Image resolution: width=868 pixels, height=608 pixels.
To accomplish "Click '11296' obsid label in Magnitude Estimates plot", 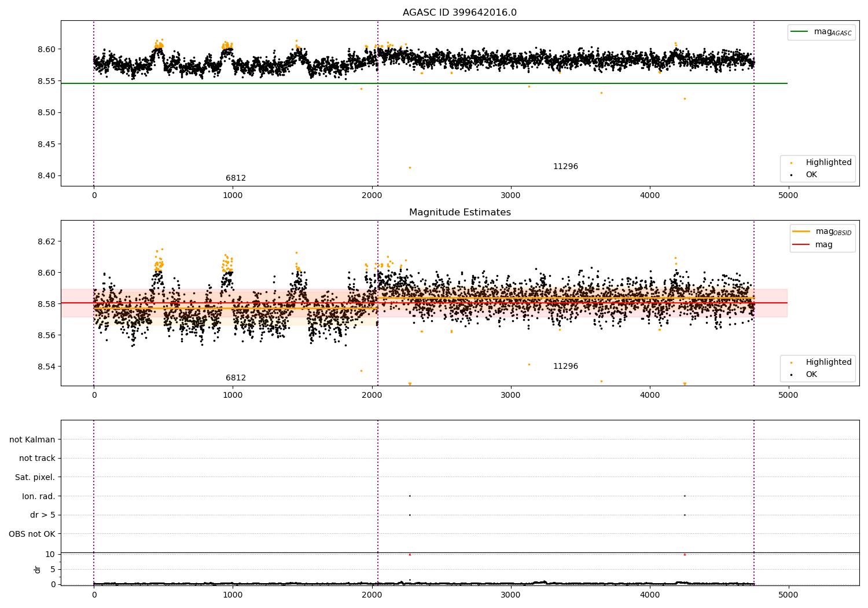I will 565,367.
